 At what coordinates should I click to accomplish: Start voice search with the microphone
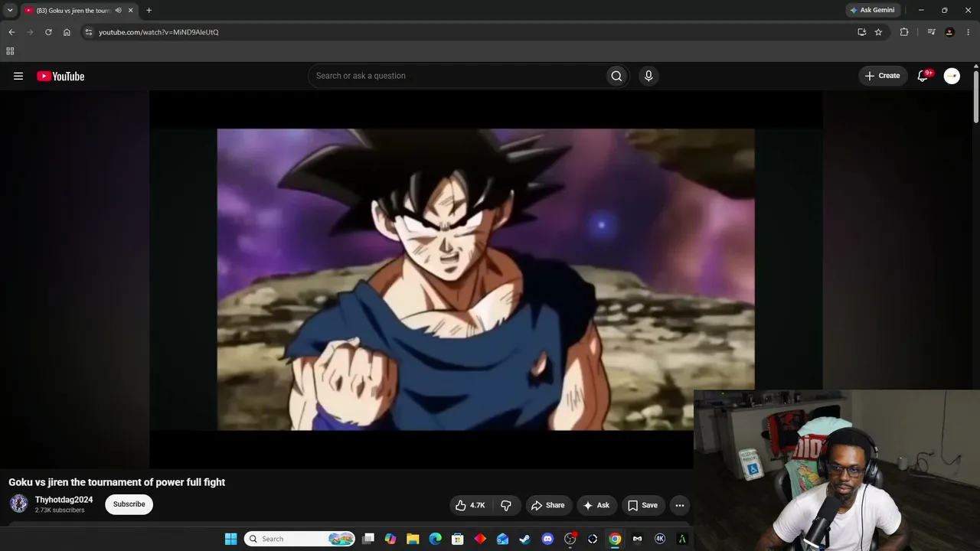point(648,76)
